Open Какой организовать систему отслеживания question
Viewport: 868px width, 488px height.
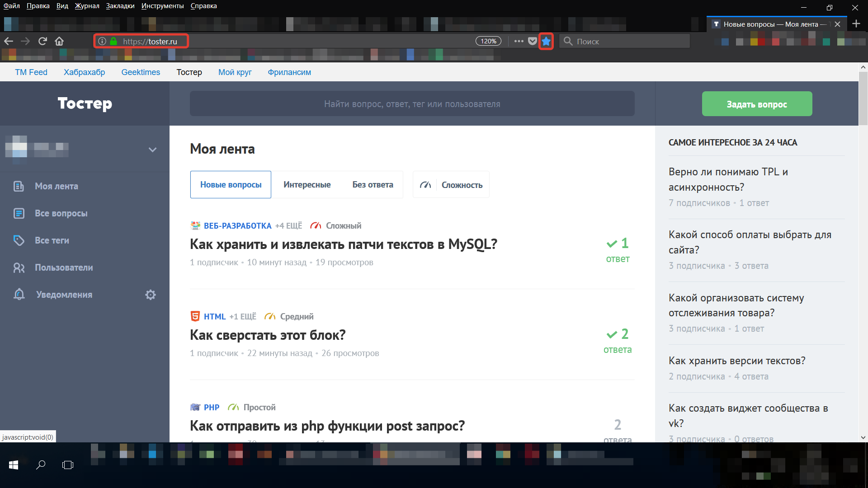click(736, 305)
